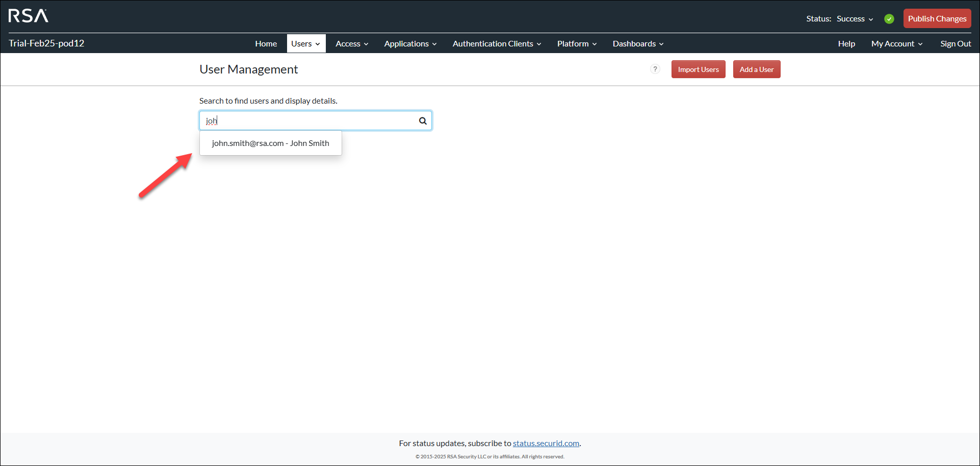Expand the Status Success dropdown
Screen dimensions: 980x466
(855, 19)
